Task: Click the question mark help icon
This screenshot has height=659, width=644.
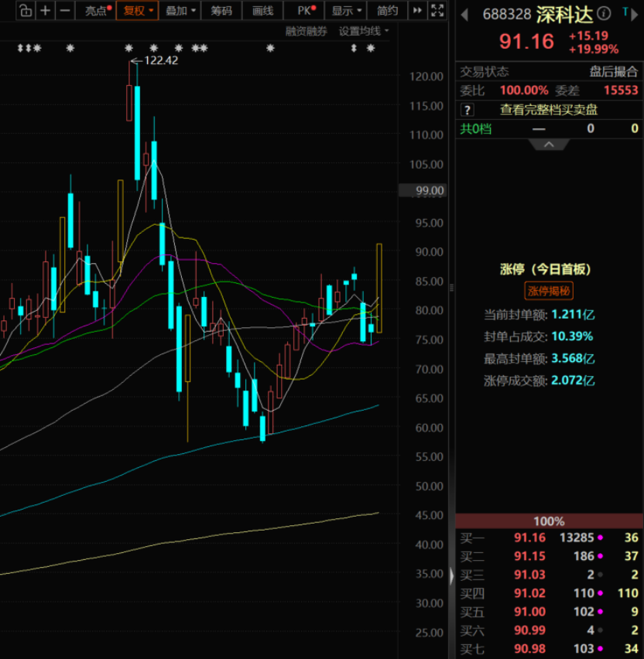Action: point(468,110)
